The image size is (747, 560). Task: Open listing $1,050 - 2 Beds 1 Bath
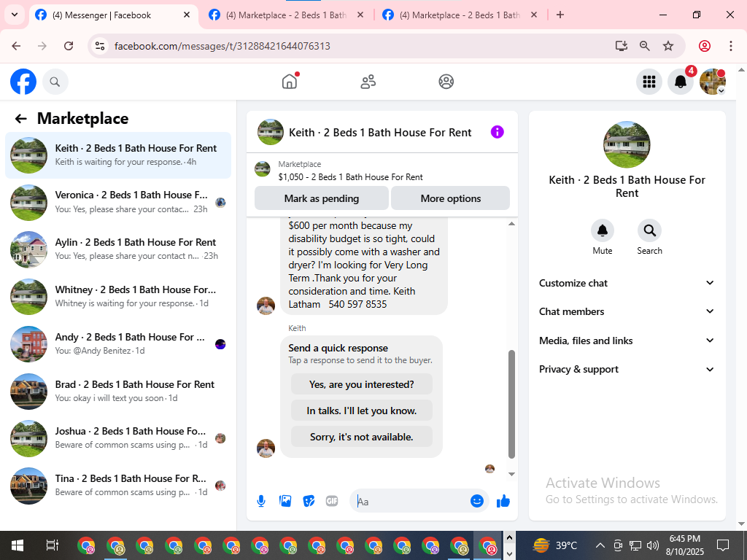coord(351,177)
